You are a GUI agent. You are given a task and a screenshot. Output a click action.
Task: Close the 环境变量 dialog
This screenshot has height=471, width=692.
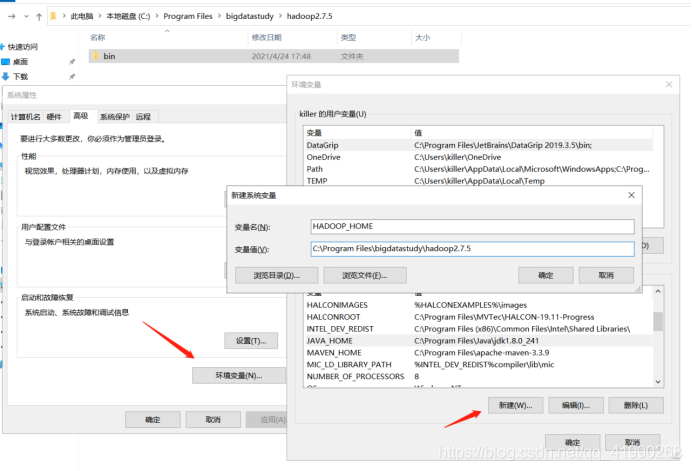click(669, 84)
